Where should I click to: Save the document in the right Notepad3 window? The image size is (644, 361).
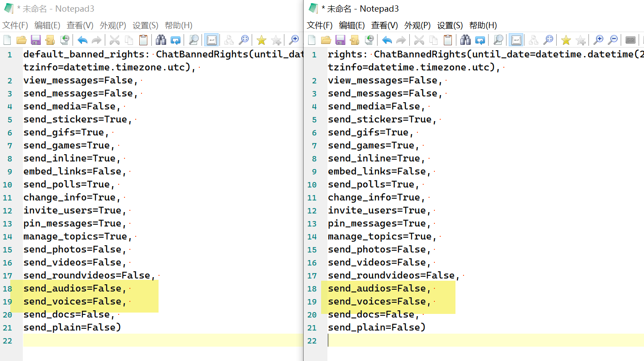click(340, 40)
